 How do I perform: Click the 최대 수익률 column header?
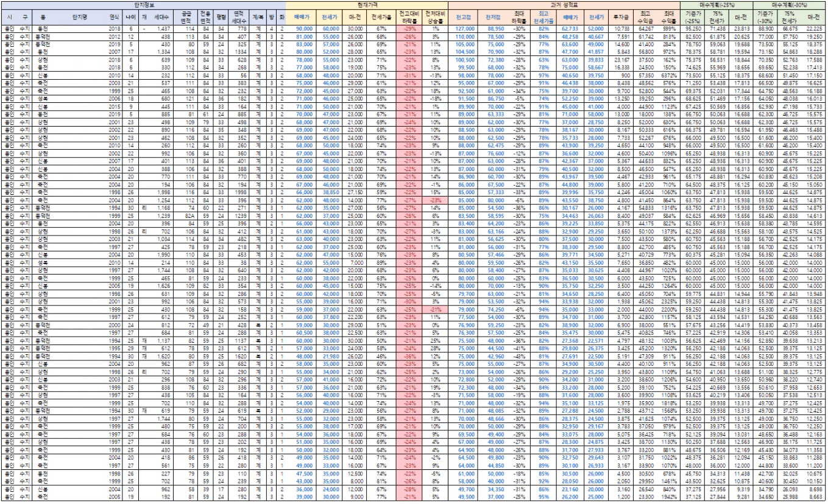[x=670, y=17]
